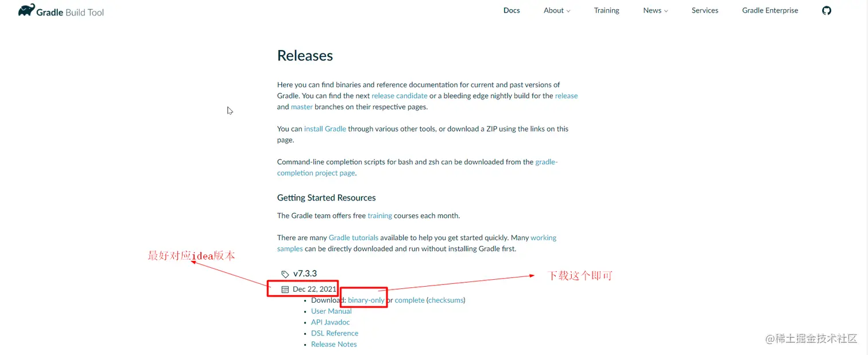
Task: Follow the release candidate link
Action: pos(400,96)
